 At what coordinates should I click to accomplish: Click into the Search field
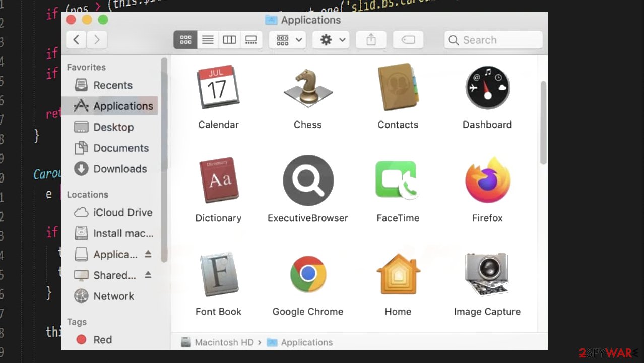coord(493,40)
